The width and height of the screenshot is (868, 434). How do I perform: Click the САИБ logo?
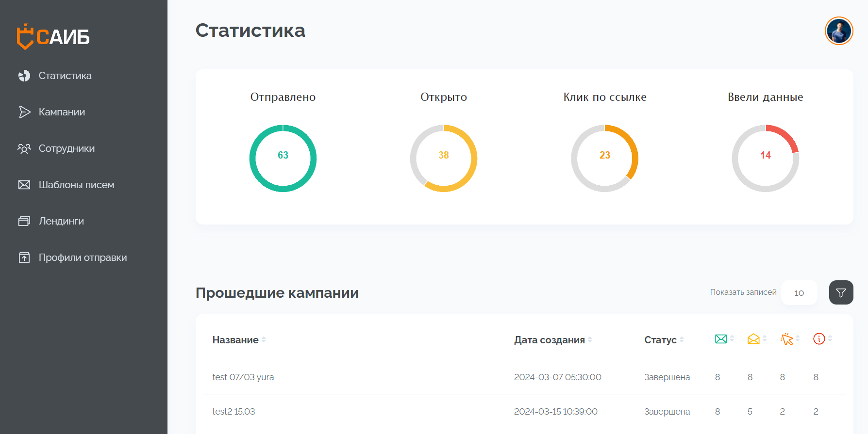pos(53,37)
